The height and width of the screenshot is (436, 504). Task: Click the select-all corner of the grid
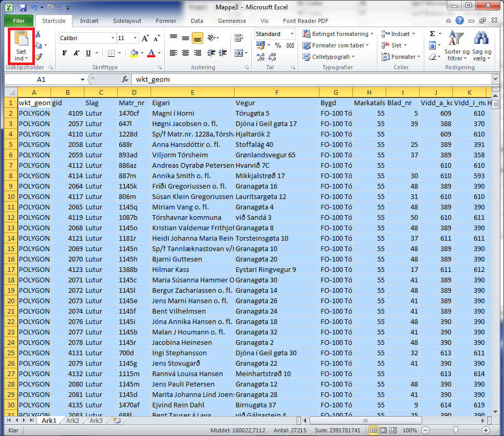(x=11, y=93)
